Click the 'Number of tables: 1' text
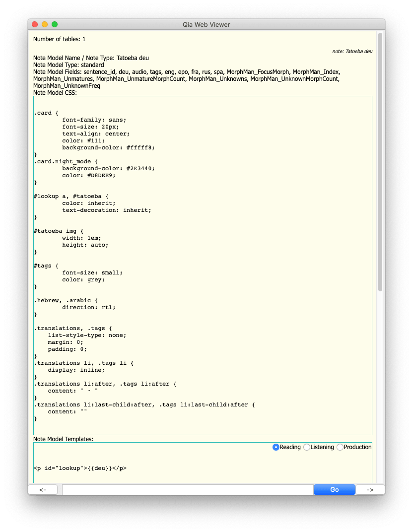This screenshot has width=413, height=532. (x=59, y=39)
